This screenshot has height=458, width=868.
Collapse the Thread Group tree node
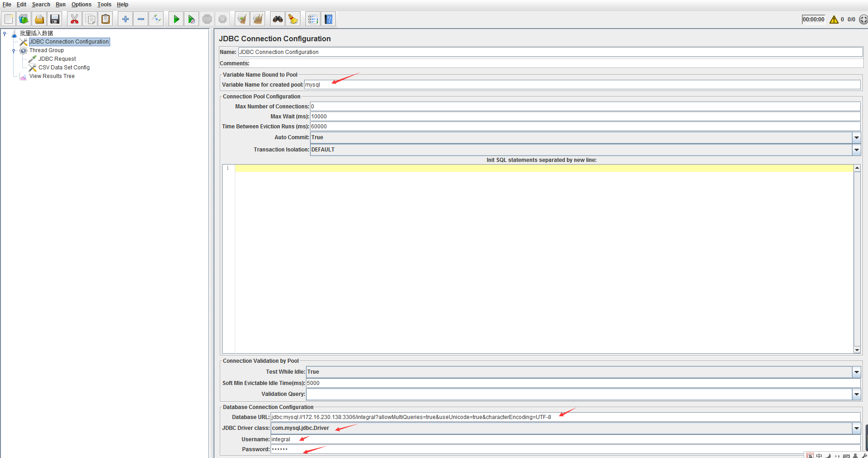click(14, 51)
